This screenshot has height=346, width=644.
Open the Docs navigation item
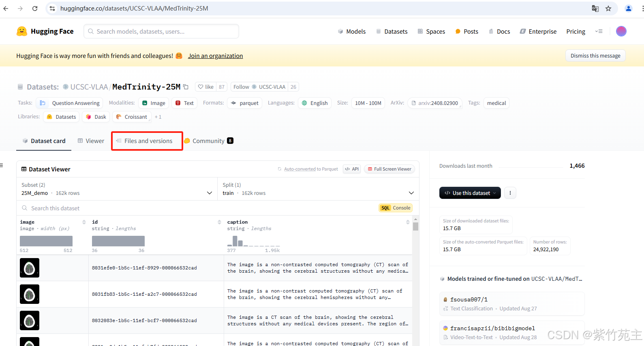pyautogui.click(x=499, y=31)
